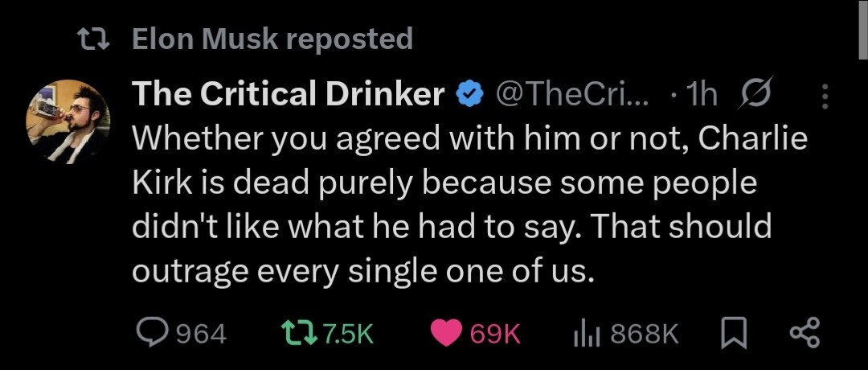868x370 pixels.
Task: Click the "Elon Musk reposted" label
Action: pos(272,39)
